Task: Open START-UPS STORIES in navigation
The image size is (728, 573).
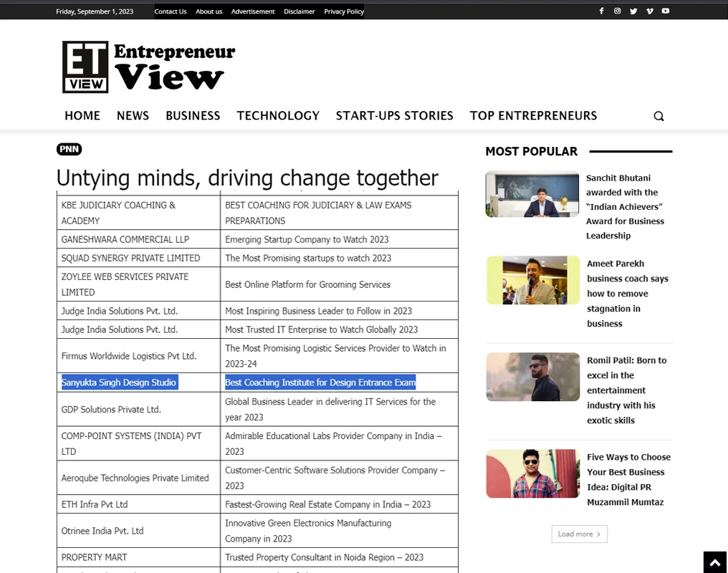Action: coord(394,115)
